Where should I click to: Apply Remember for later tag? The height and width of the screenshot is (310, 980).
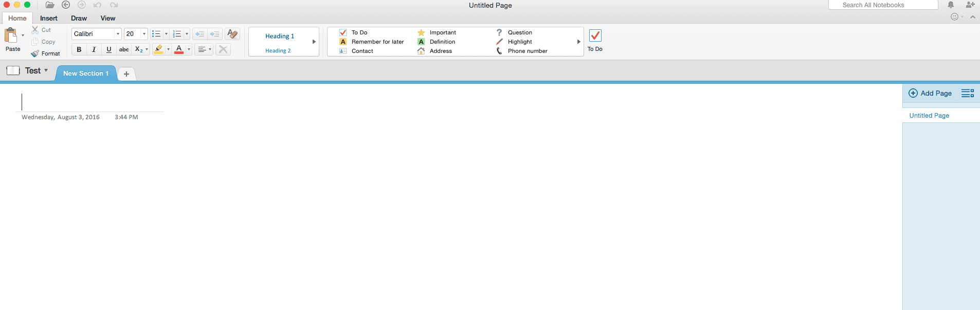372,42
